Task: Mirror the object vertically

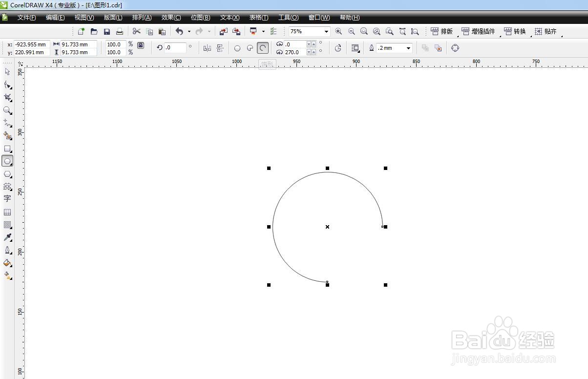Action: [x=220, y=48]
